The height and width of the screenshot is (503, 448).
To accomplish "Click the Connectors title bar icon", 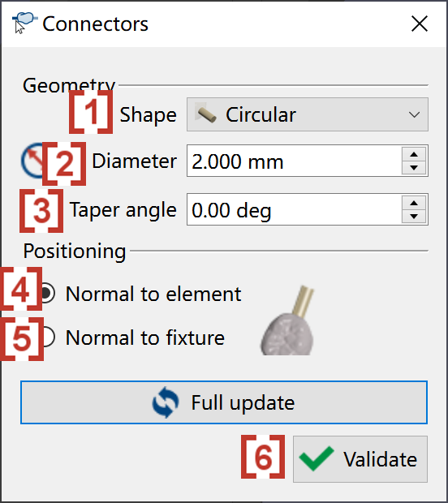I will click(24, 22).
